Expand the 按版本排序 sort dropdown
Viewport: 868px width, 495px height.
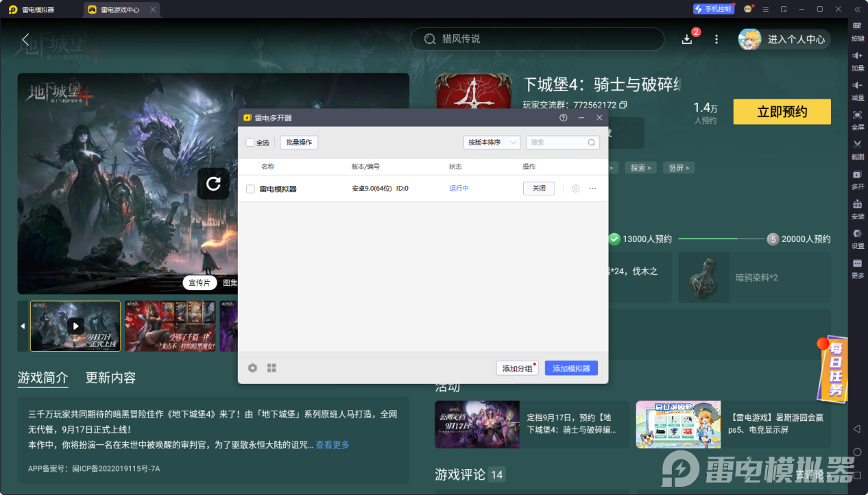click(x=491, y=143)
